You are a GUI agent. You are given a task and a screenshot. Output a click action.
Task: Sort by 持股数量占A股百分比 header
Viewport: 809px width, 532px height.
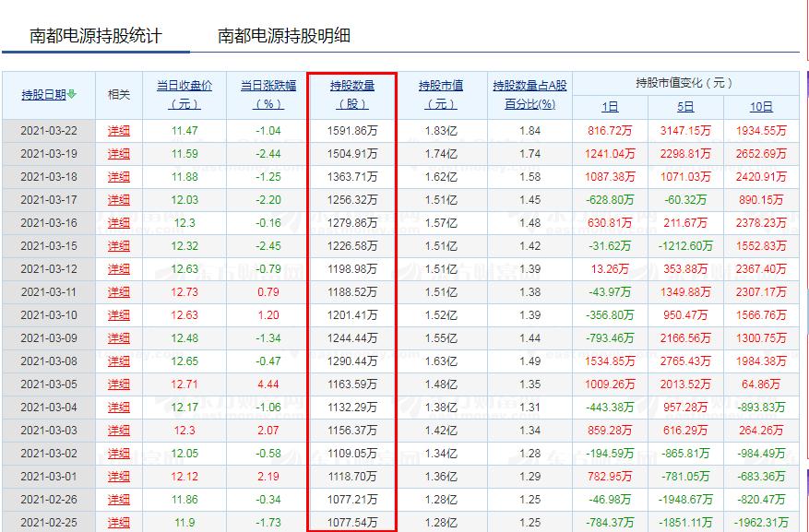click(529, 95)
